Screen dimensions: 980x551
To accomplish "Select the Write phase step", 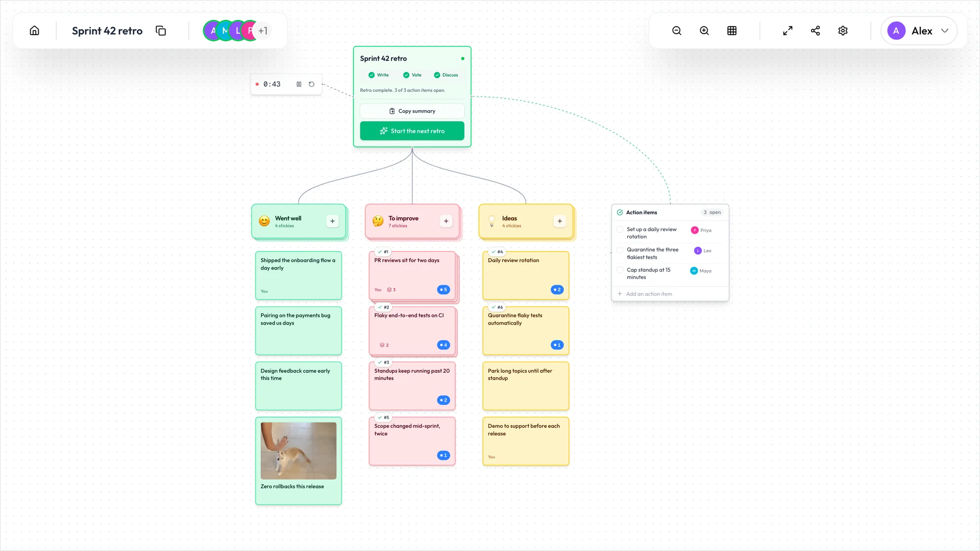I will tap(379, 75).
